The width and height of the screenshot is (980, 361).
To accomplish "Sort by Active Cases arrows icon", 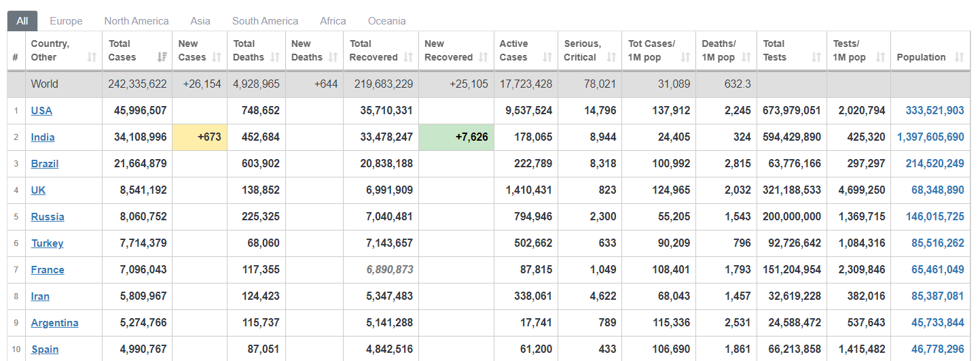I will (x=547, y=58).
